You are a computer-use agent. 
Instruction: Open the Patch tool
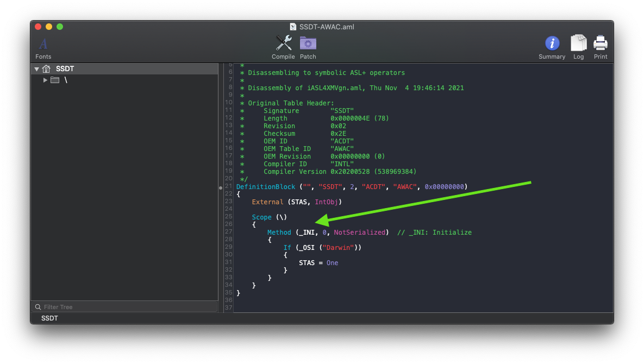[308, 43]
